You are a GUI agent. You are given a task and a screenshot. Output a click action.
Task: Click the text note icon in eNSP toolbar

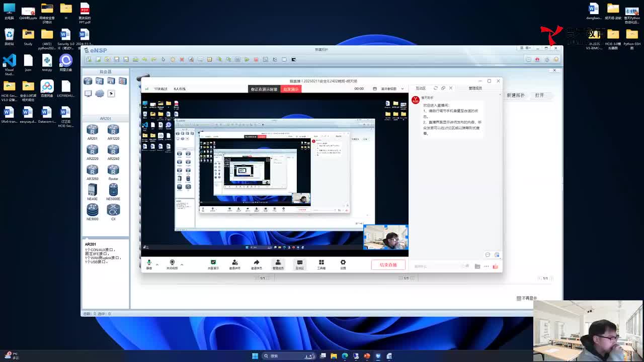tap(200, 59)
